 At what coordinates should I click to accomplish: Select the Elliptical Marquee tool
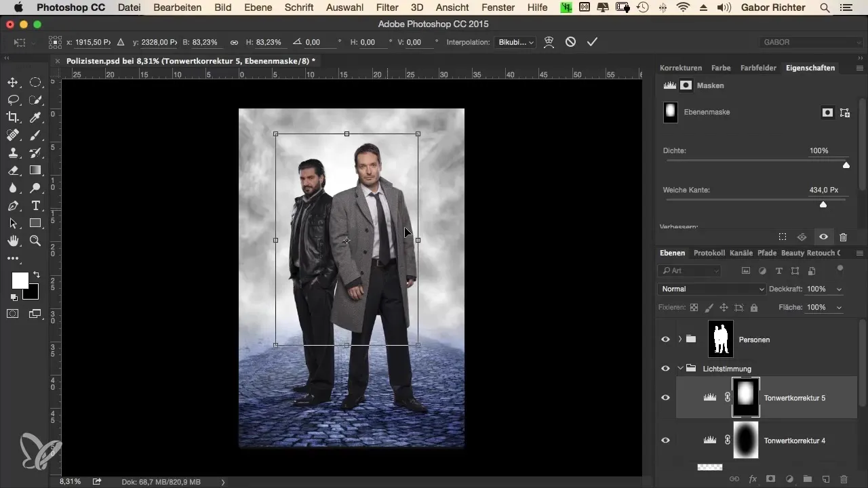tap(35, 83)
